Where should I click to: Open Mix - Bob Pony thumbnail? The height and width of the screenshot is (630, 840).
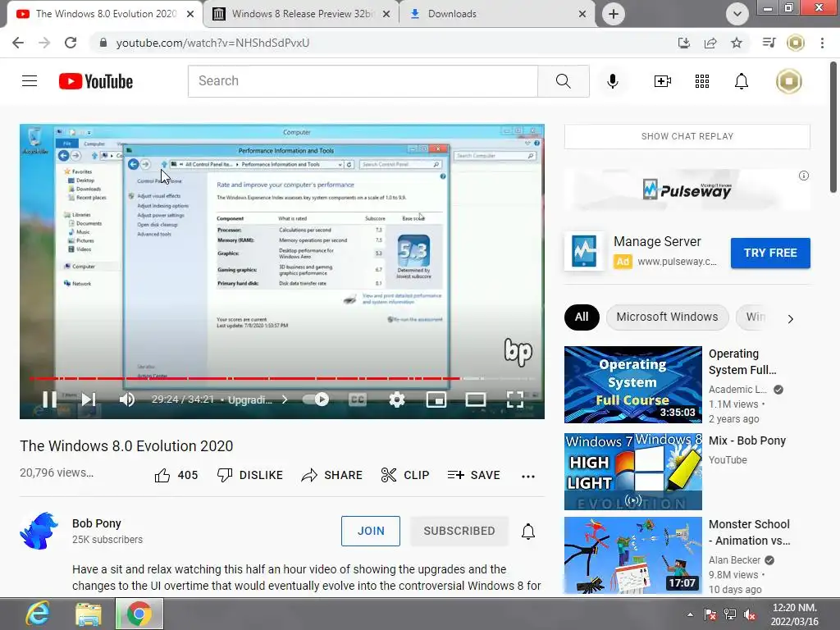[632, 472]
